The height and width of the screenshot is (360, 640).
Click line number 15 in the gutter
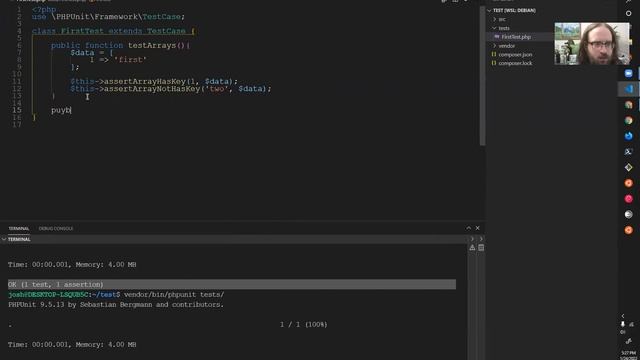click(17, 110)
